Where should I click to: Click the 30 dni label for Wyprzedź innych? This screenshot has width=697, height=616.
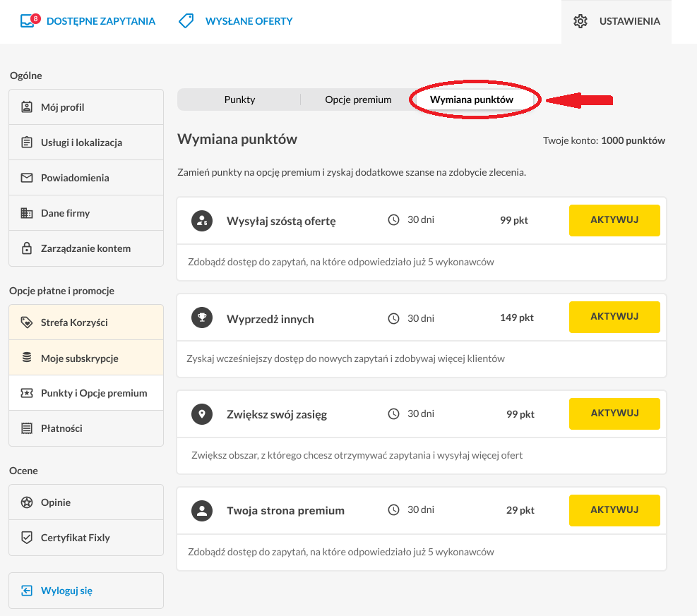[420, 318]
